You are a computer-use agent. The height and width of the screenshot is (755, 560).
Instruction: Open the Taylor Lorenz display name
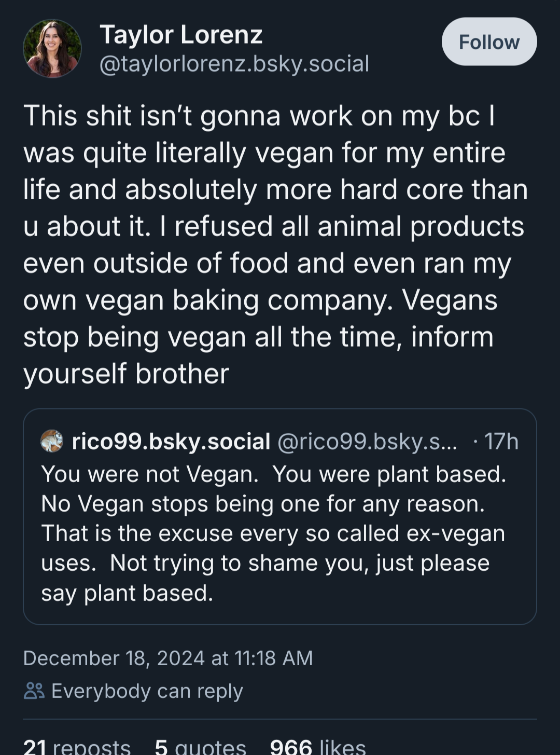(181, 35)
